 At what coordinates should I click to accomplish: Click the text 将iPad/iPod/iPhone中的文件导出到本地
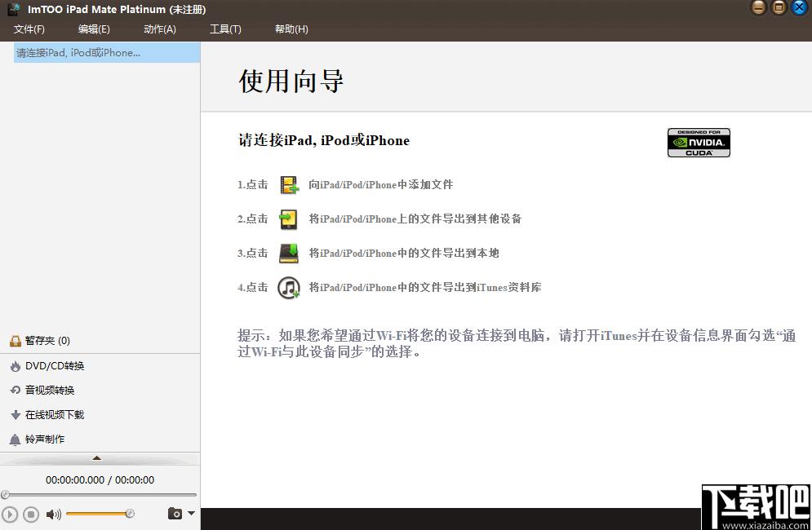pyautogui.click(x=404, y=253)
